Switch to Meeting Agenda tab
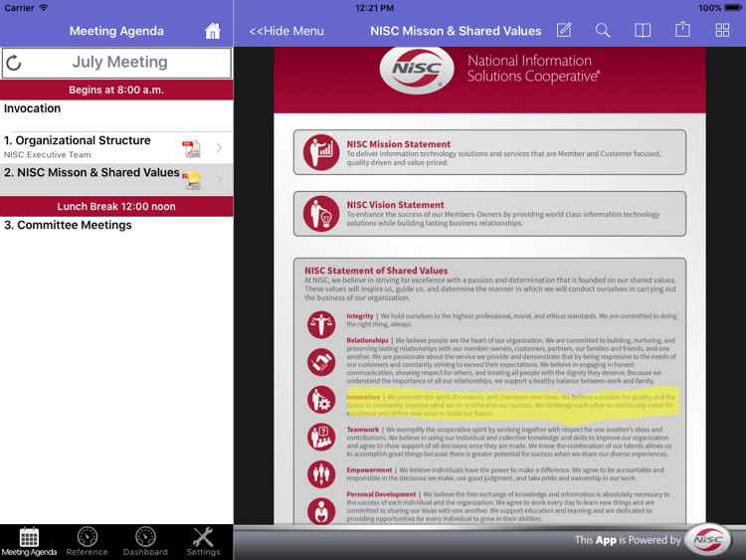The image size is (746, 560). pyautogui.click(x=29, y=542)
